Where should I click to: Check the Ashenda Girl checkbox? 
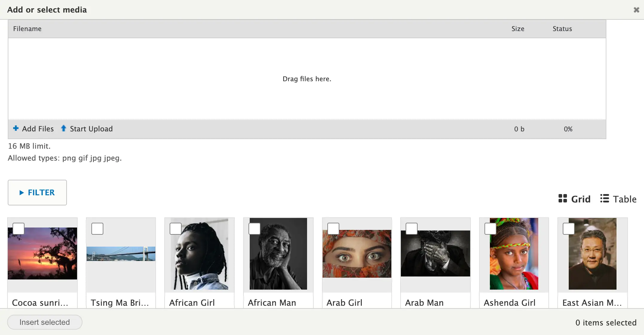pos(490,229)
